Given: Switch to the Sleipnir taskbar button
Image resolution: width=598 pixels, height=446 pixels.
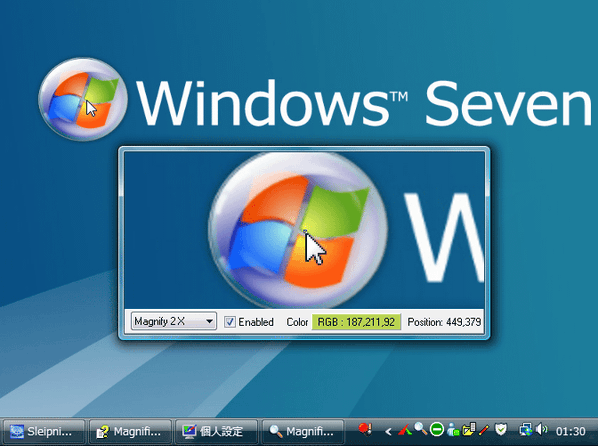Looking at the screenshot, I should tap(43, 432).
